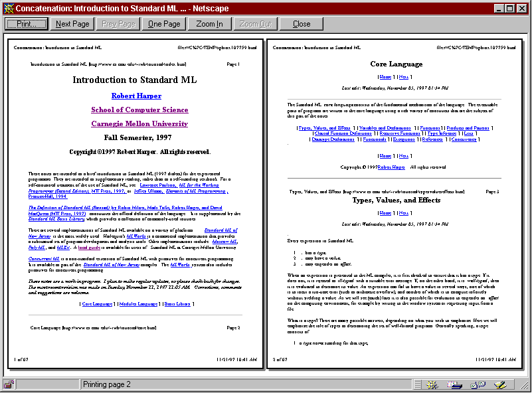Click the Core Language page heading
532x393 pixels.
pyautogui.click(x=396, y=64)
